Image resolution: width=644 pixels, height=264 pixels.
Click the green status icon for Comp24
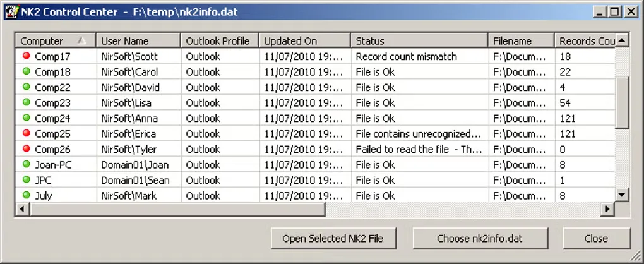tap(27, 118)
